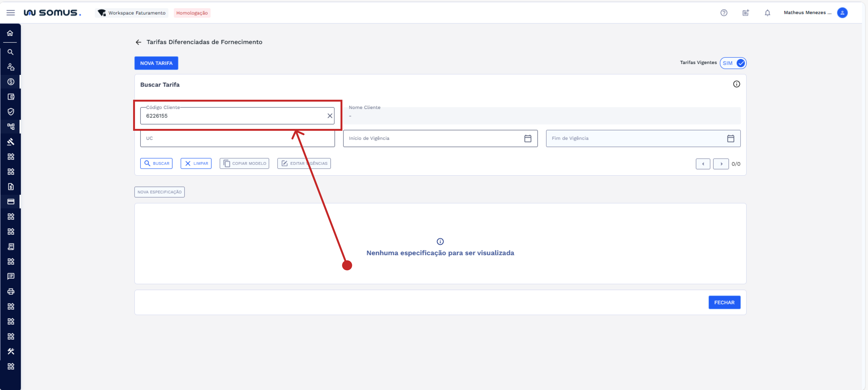Image resolution: width=868 pixels, height=390 pixels.
Task: Click the Homologação environment tag
Action: tap(192, 13)
